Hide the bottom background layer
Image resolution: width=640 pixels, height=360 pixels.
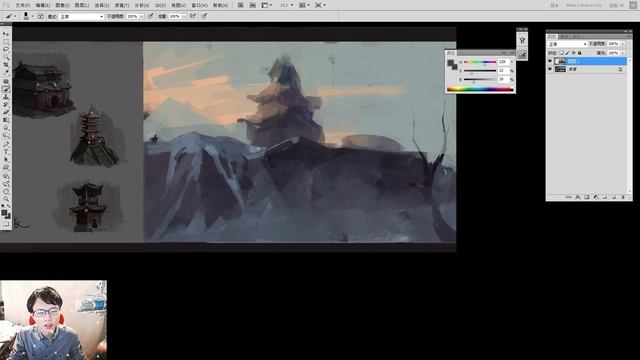coord(550,69)
